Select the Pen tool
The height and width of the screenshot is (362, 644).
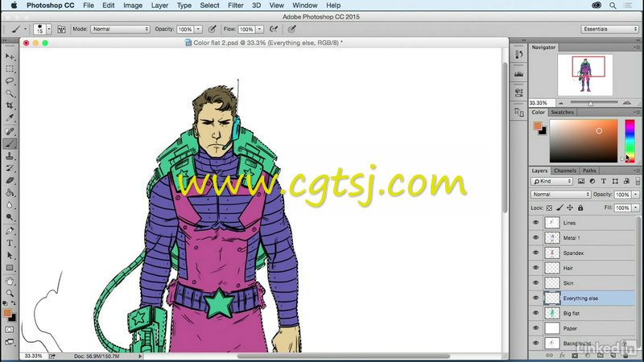10,231
